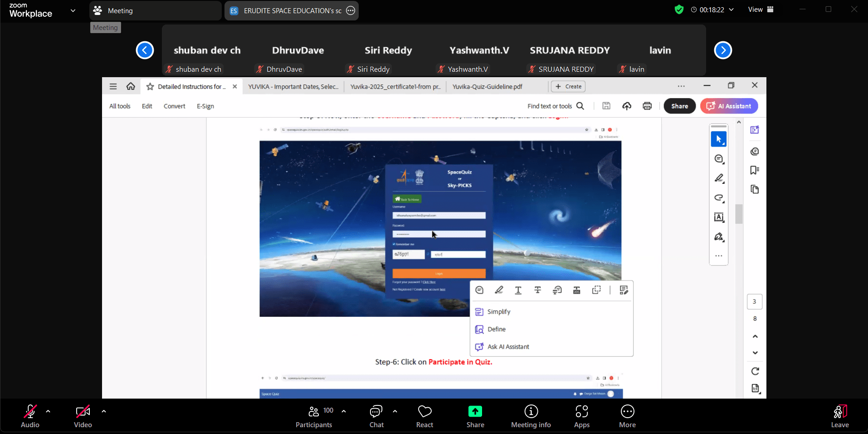868x434 pixels.
Task: Go to Acrobat Home
Action: tap(131, 86)
